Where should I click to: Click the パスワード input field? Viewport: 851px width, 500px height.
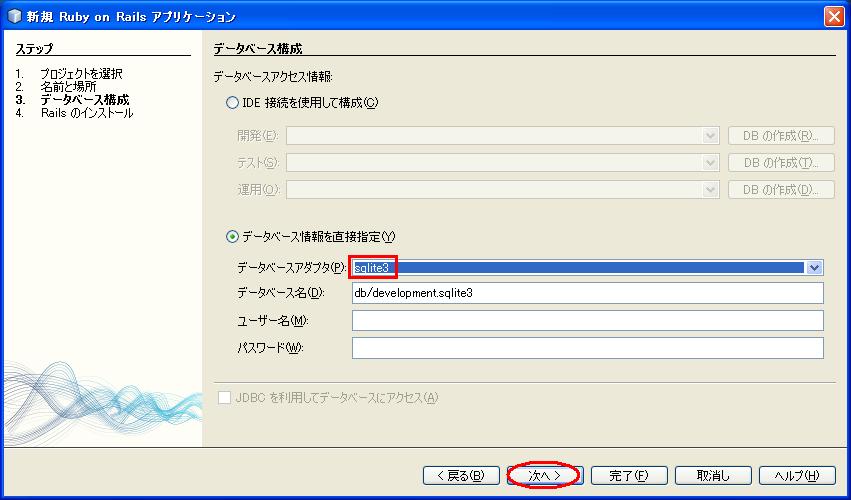[588, 348]
